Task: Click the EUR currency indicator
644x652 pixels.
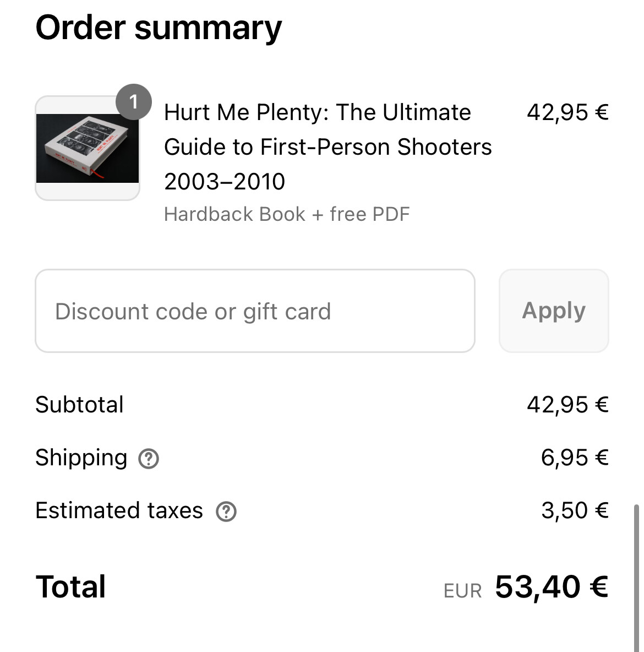Action: pos(462,591)
